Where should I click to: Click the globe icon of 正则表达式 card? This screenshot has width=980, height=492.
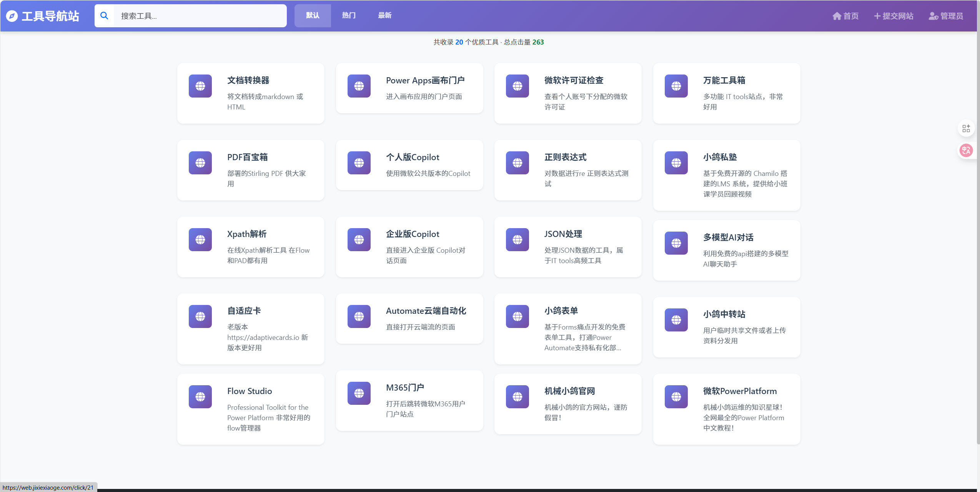point(517,163)
